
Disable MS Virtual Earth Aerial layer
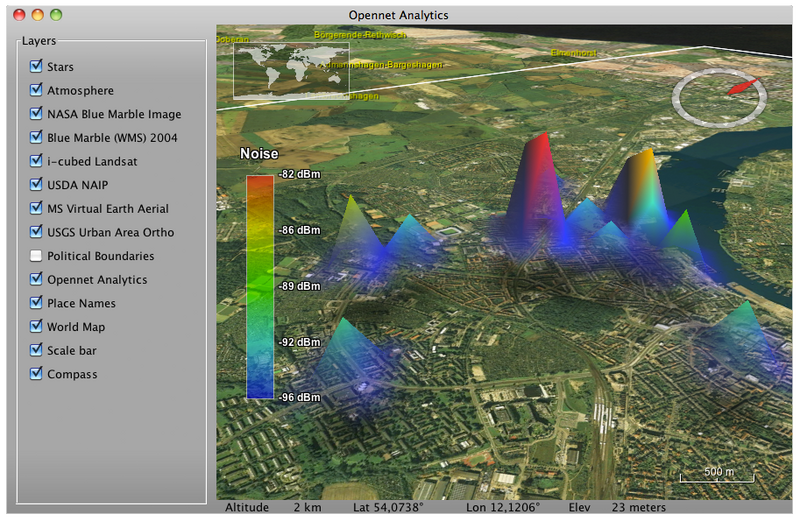pyautogui.click(x=36, y=208)
